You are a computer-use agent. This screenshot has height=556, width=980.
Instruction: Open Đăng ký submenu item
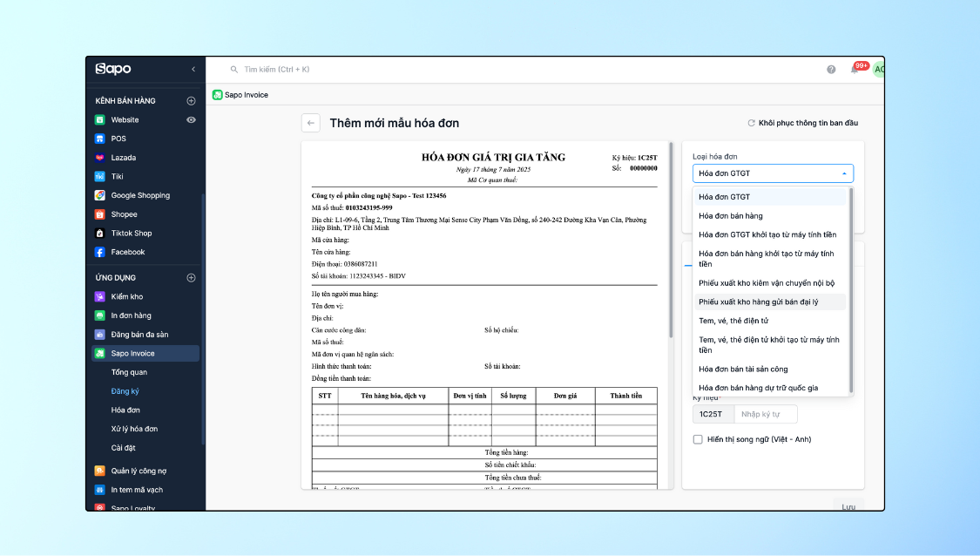pos(125,391)
